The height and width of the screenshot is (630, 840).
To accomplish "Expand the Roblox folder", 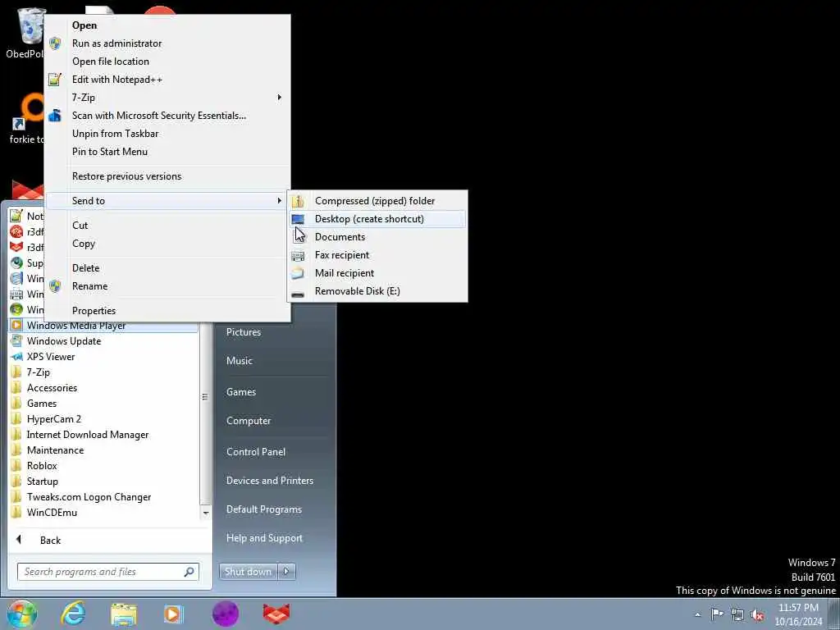I will click(x=104, y=466).
